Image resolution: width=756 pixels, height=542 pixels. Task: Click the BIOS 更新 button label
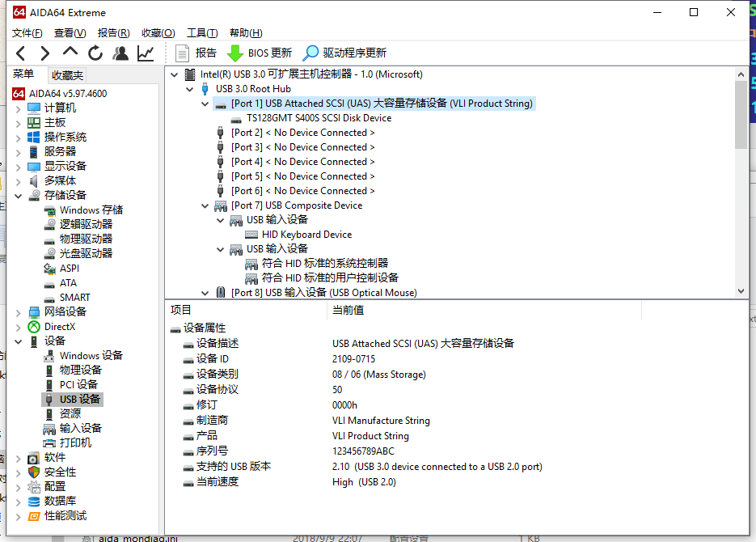click(270, 53)
